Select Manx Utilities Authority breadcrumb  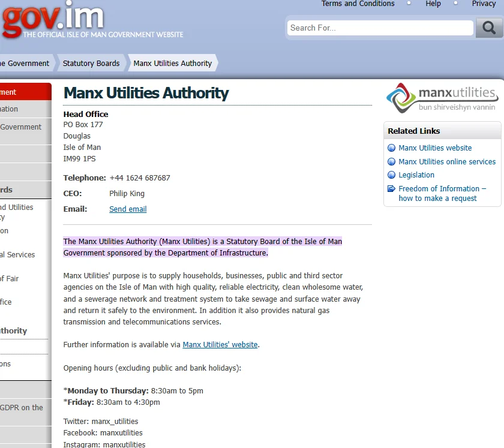pyautogui.click(x=173, y=64)
